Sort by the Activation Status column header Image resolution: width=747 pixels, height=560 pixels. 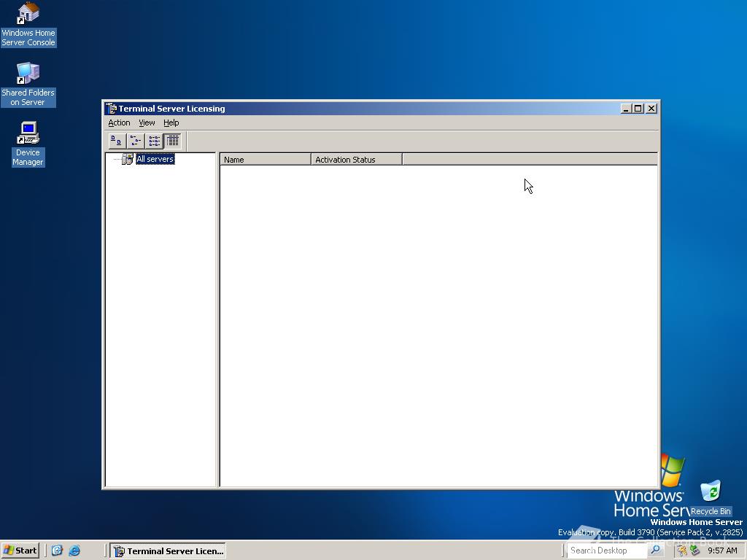coord(356,160)
